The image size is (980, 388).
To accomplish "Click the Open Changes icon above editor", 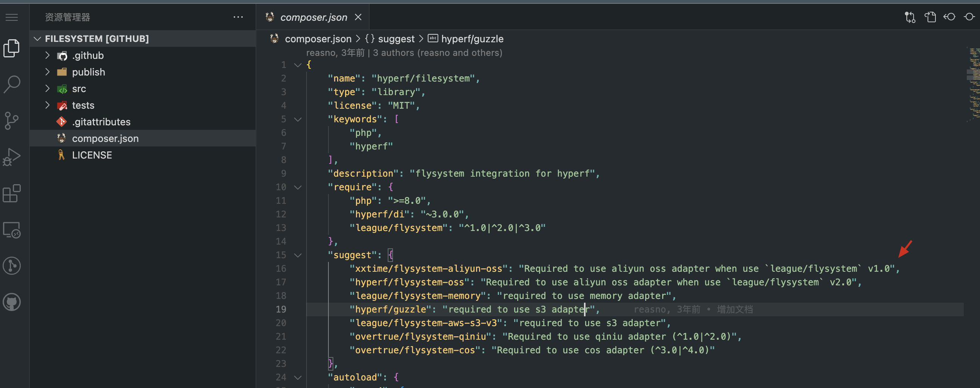I will 910,17.
